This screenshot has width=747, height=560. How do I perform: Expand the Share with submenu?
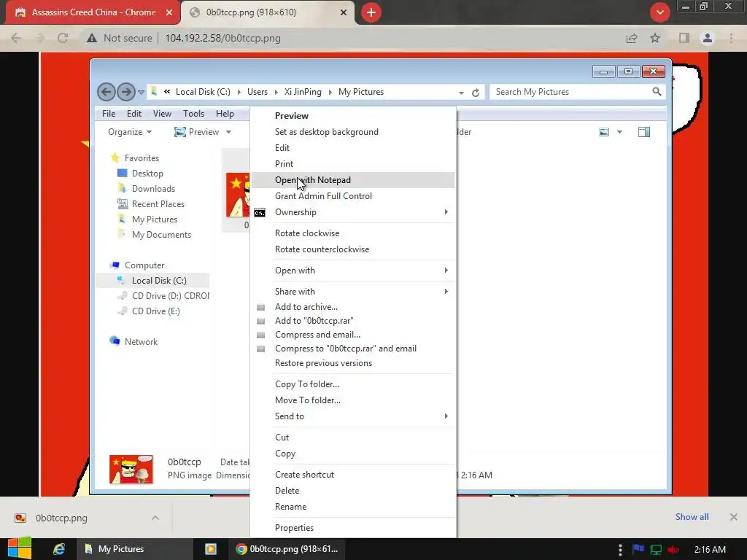pos(352,292)
